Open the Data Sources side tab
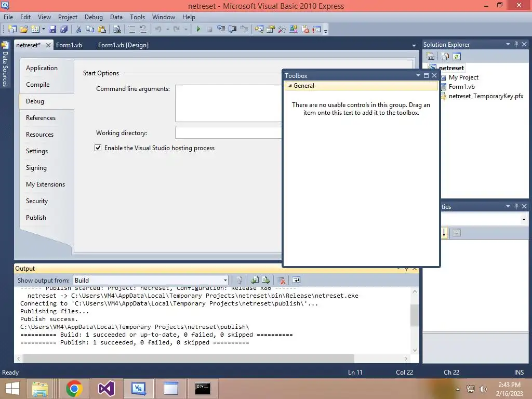The height and width of the screenshot is (399, 532). coord(5,64)
